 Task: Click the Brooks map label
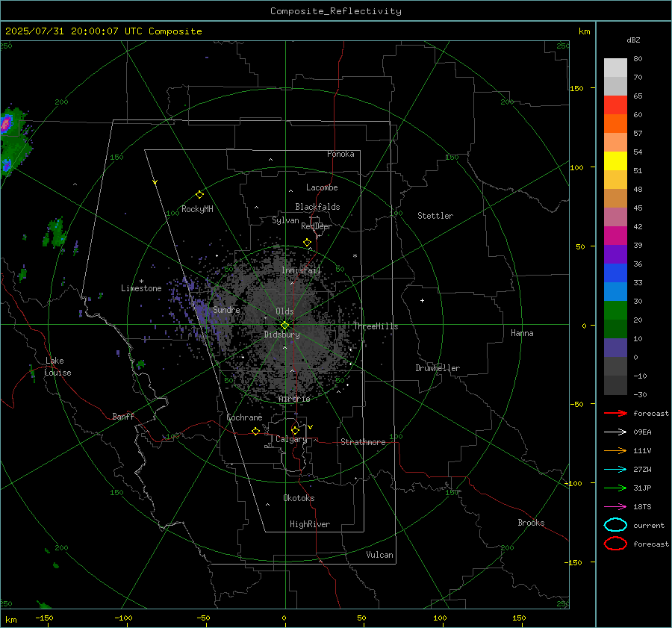point(531,523)
